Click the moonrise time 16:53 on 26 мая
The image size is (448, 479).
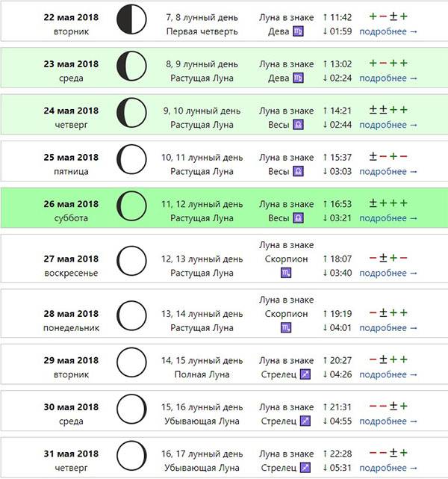(x=342, y=203)
